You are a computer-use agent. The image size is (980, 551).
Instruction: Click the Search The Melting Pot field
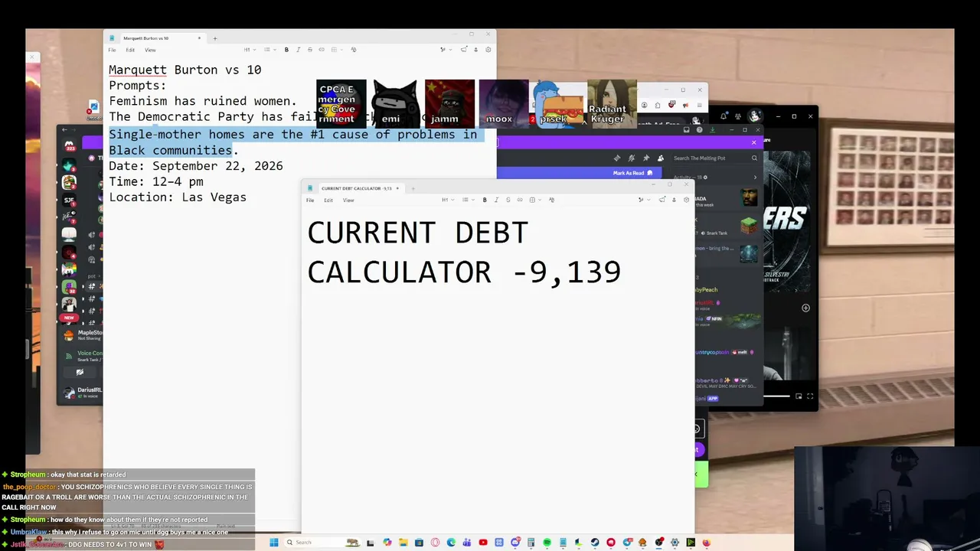pos(715,158)
